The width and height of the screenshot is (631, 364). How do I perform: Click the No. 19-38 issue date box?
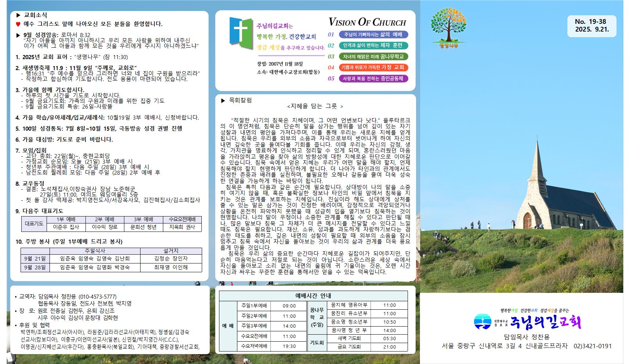coord(591,26)
